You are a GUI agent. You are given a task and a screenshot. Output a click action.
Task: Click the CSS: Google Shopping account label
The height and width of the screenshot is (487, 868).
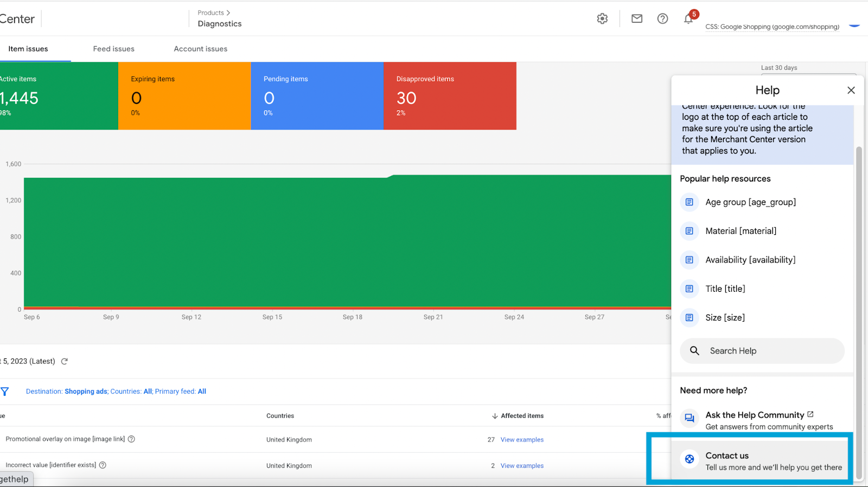tap(772, 27)
